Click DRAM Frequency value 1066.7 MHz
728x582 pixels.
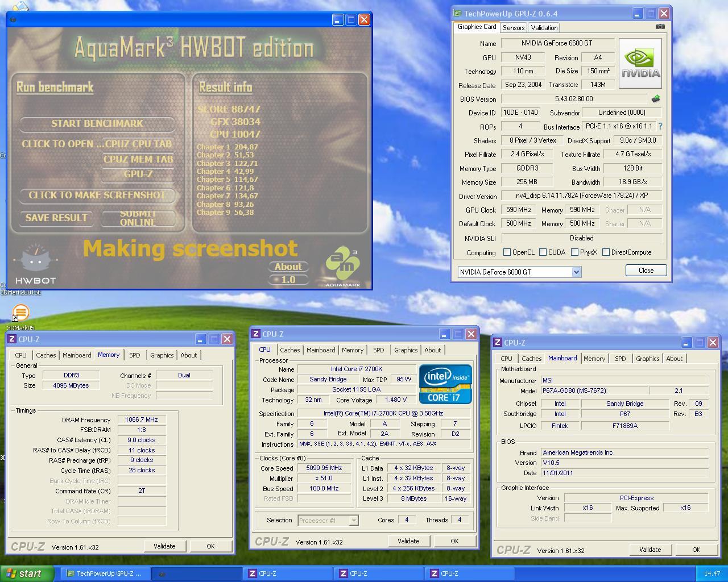pos(142,419)
